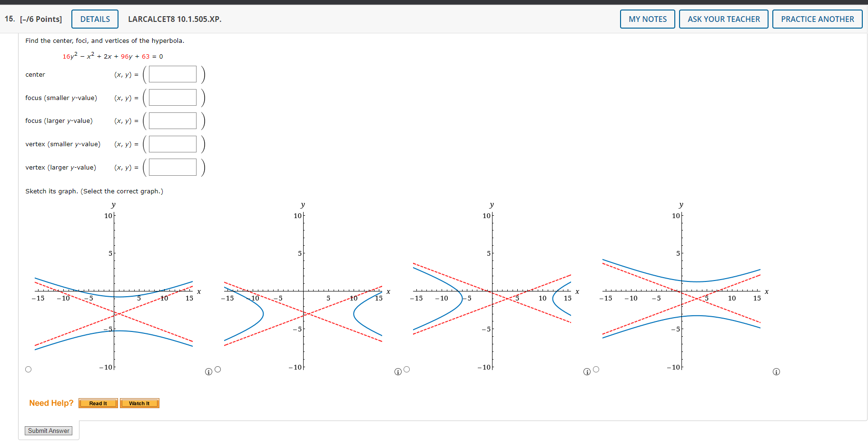The image size is (868, 441).
Task: Focus the vertex (smaller y-value) input field
Action: [x=173, y=144]
